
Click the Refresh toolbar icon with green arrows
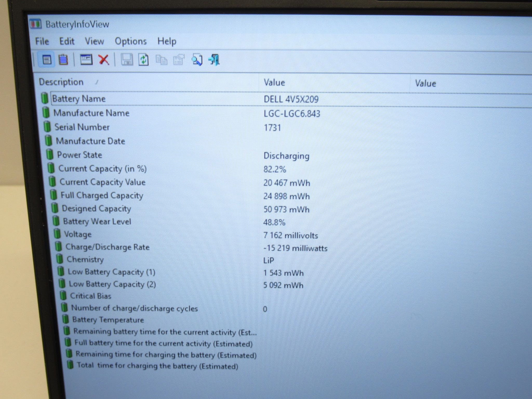click(144, 60)
